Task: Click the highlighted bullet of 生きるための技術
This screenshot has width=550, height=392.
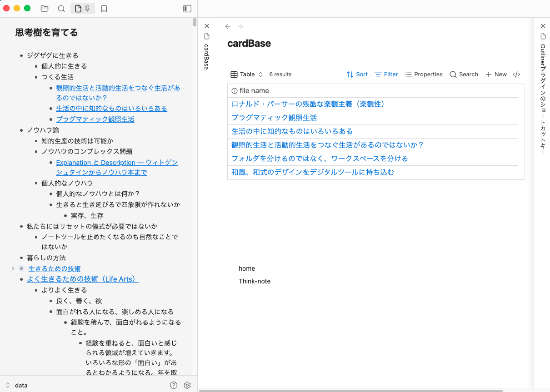Action: [x=21, y=268]
